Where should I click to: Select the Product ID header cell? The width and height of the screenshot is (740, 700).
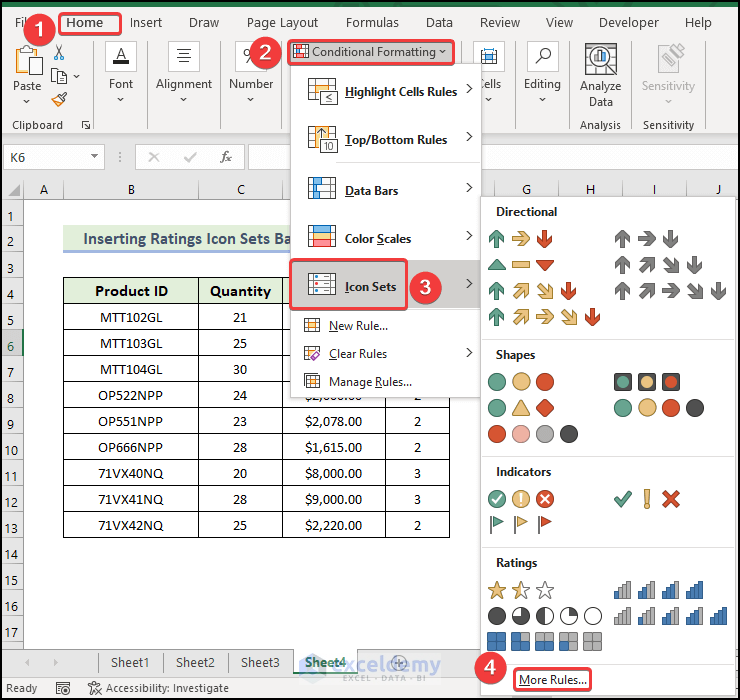(x=131, y=291)
